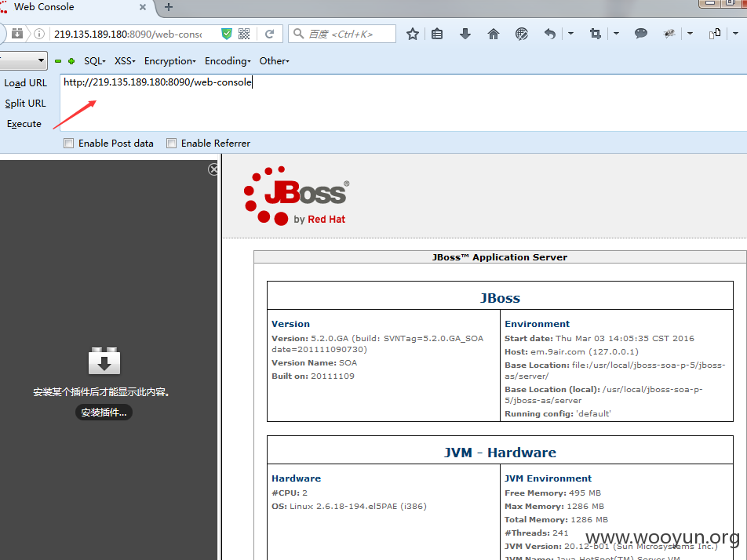Click the green security shield icon
The height and width of the screenshot is (560, 747).
(x=227, y=34)
